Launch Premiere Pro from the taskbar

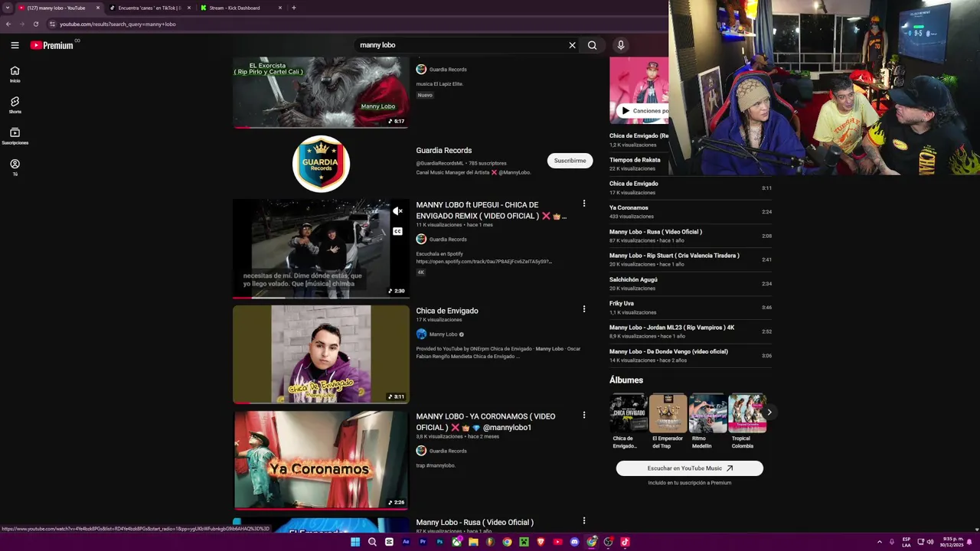(x=423, y=542)
